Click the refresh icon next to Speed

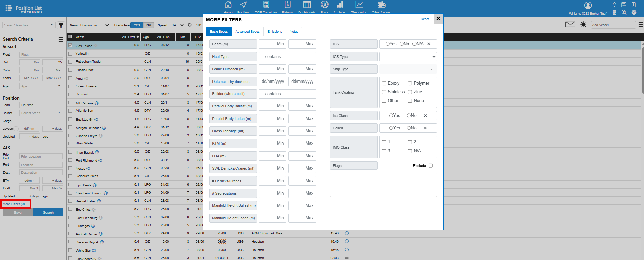pyautogui.click(x=190, y=25)
